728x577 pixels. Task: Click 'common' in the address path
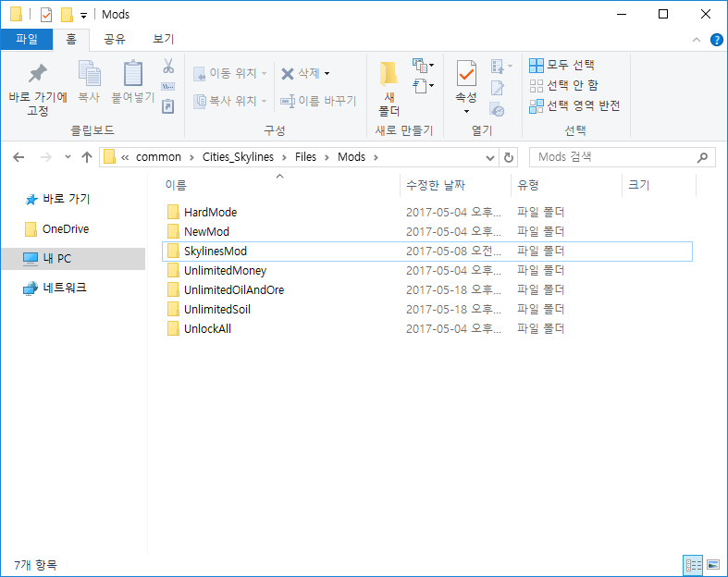point(158,157)
